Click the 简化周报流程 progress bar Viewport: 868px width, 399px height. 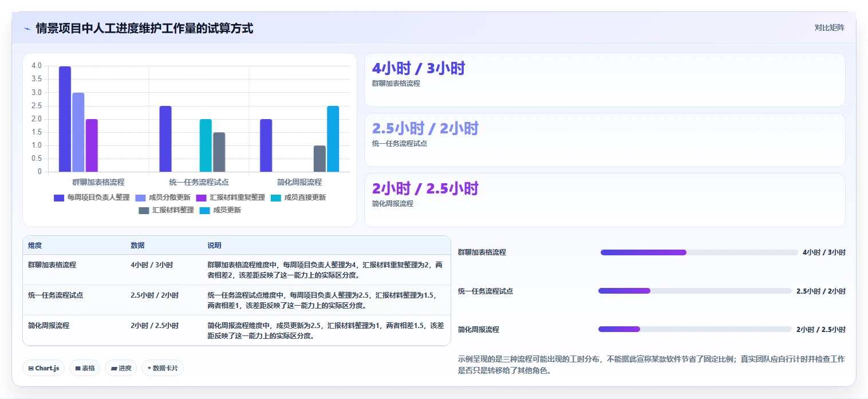pos(695,329)
